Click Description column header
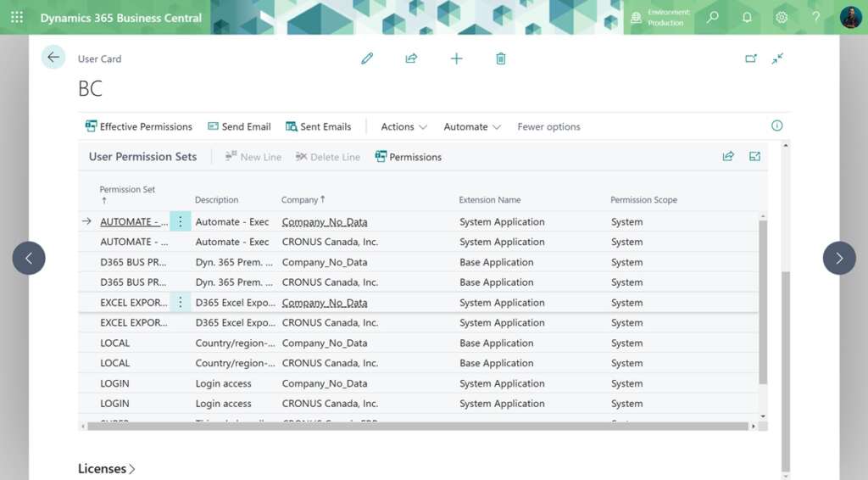 pos(216,199)
